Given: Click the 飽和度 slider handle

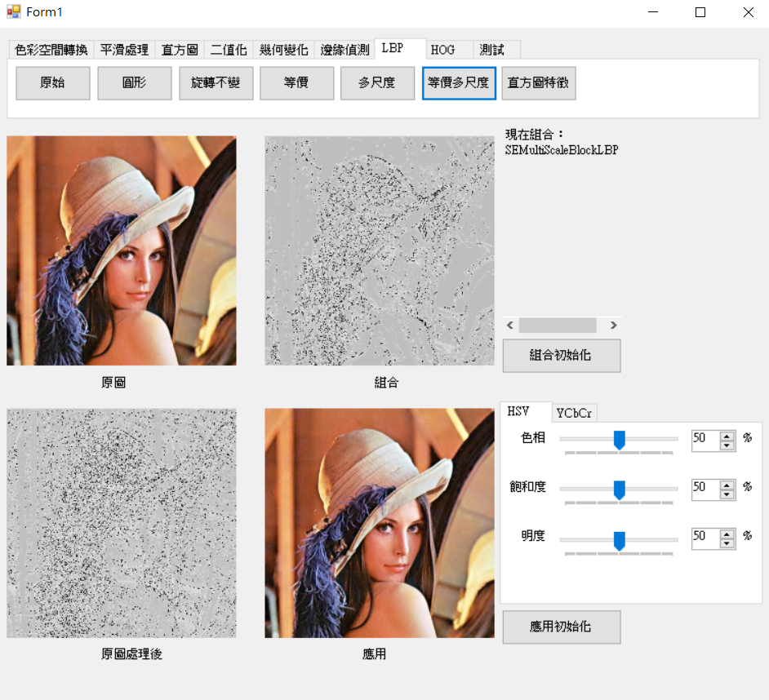Looking at the screenshot, I should 620,490.
